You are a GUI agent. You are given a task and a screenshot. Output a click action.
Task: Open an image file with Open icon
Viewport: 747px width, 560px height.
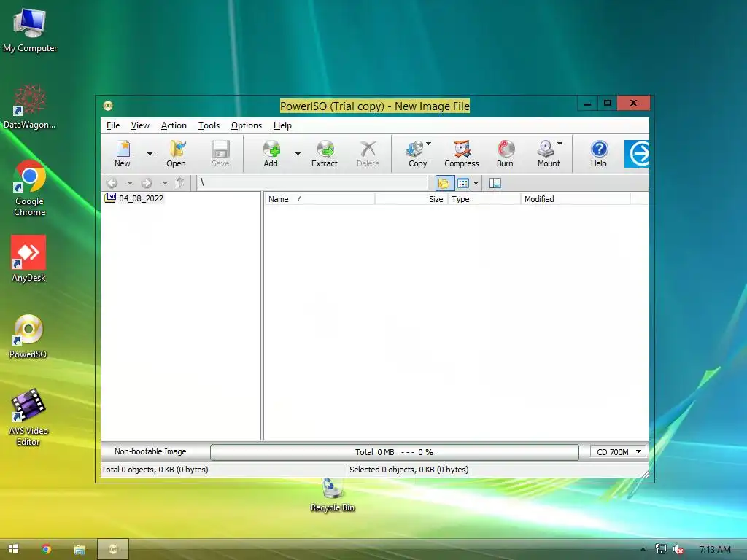[x=176, y=153]
